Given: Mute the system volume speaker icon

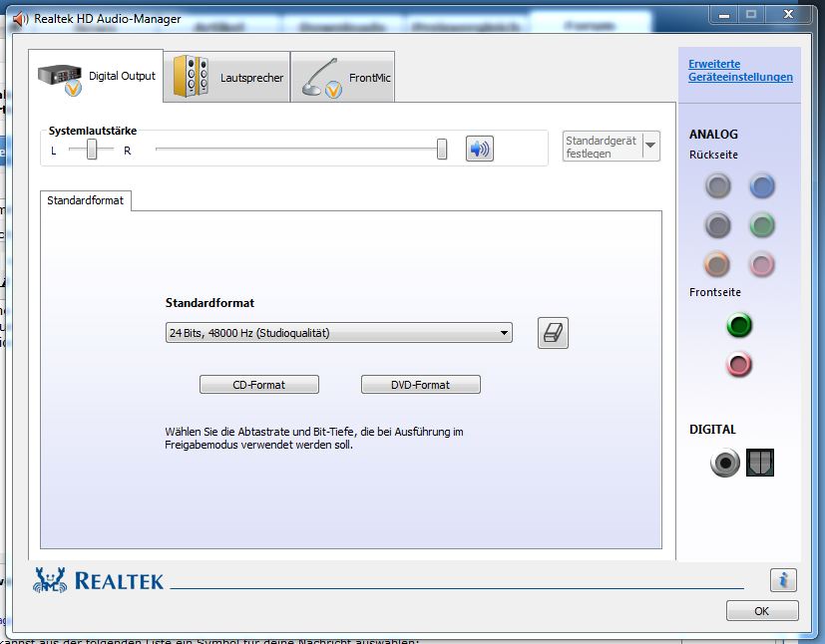Looking at the screenshot, I should 479,149.
